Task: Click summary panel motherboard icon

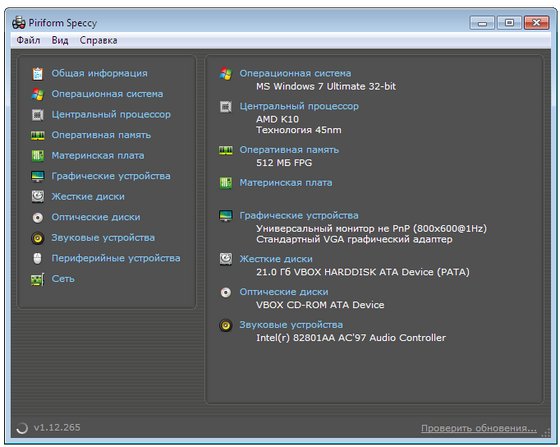Action: click(x=226, y=183)
